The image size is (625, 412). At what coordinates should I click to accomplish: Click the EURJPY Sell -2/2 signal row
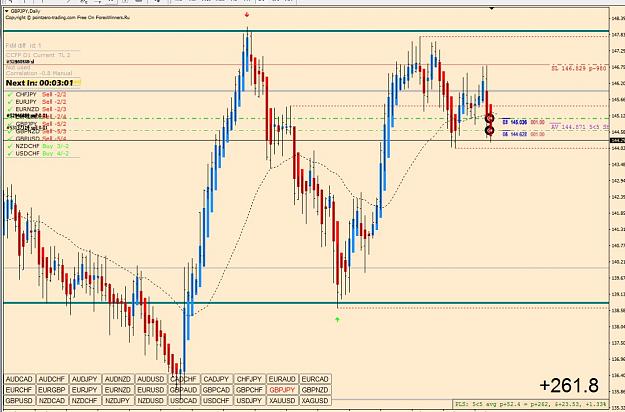37,102
